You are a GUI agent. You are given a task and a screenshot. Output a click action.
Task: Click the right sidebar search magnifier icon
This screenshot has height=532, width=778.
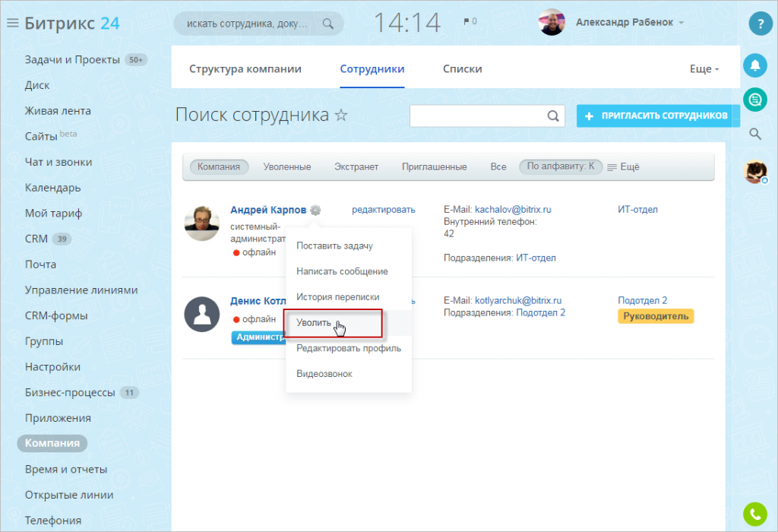coord(755,134)
